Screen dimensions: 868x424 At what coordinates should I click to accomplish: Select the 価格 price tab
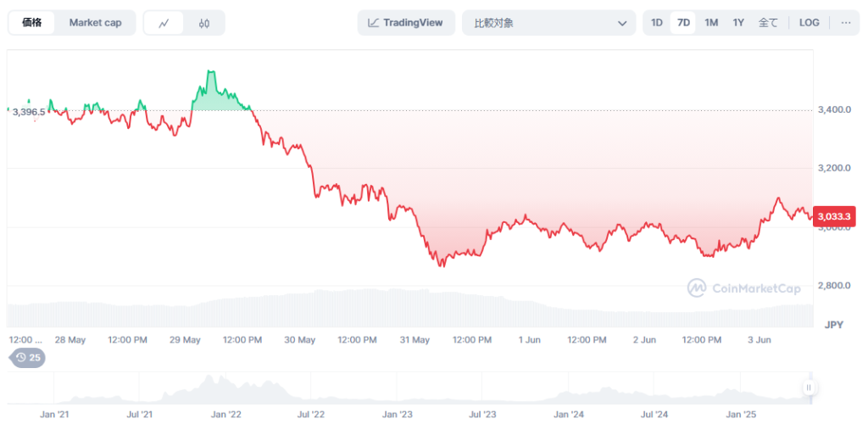32,23
